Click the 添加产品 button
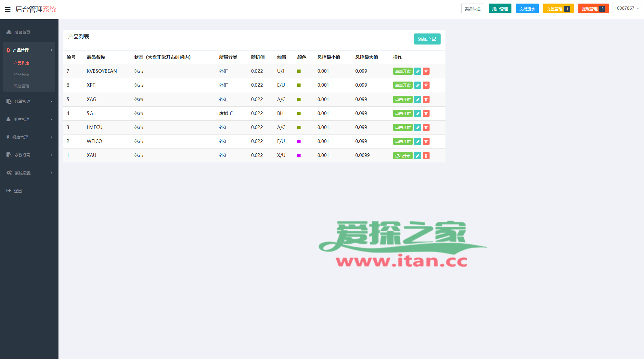 pyautogui.click(x=427, y=39)
